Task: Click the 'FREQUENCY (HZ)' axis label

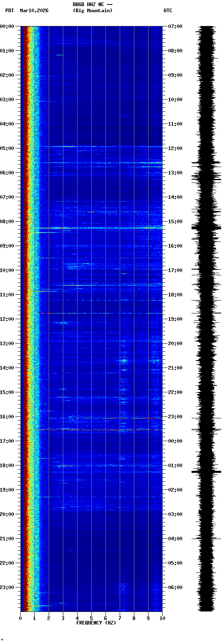Action: 96,623
